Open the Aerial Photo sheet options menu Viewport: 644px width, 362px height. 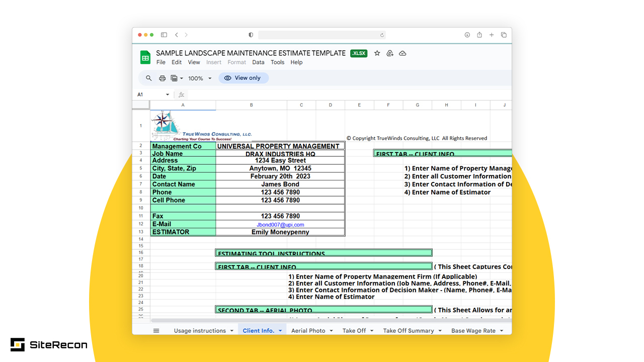coord(331,330)
